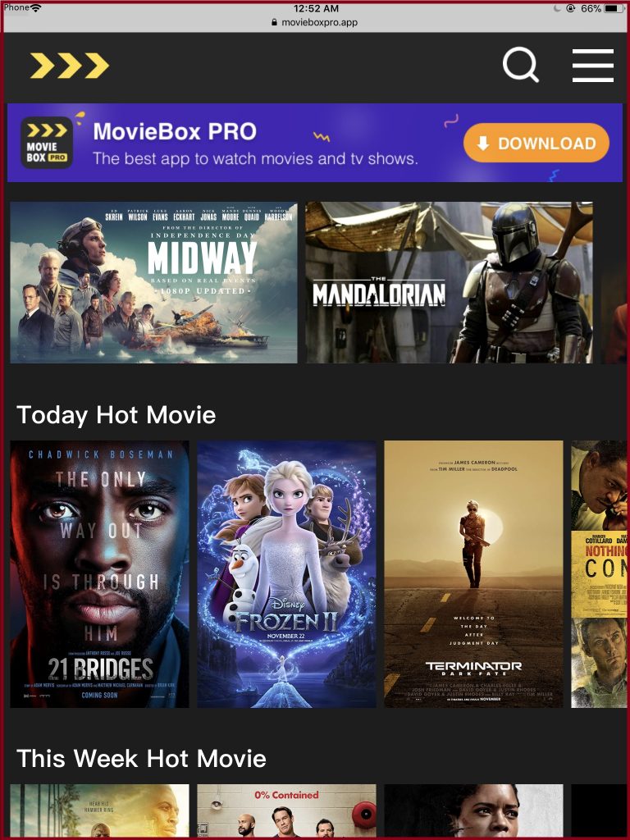Click the yellow triple-chevron site logo
The width and height of the screenshot is (630, 840).
point(70,66)
